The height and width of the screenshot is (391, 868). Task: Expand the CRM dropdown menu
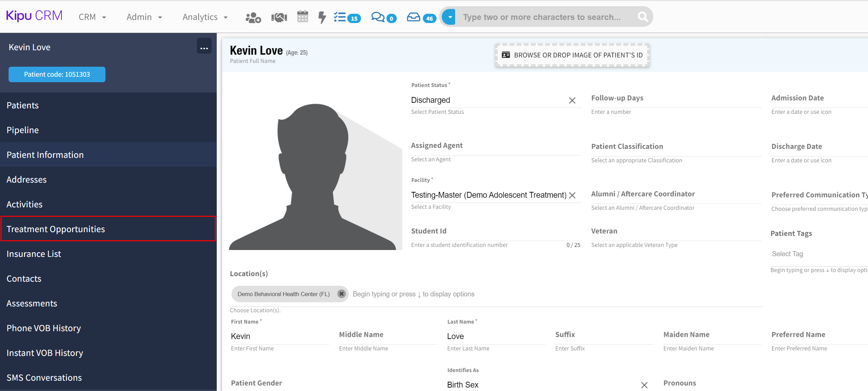pyautogui.click(x=92, y=17)
